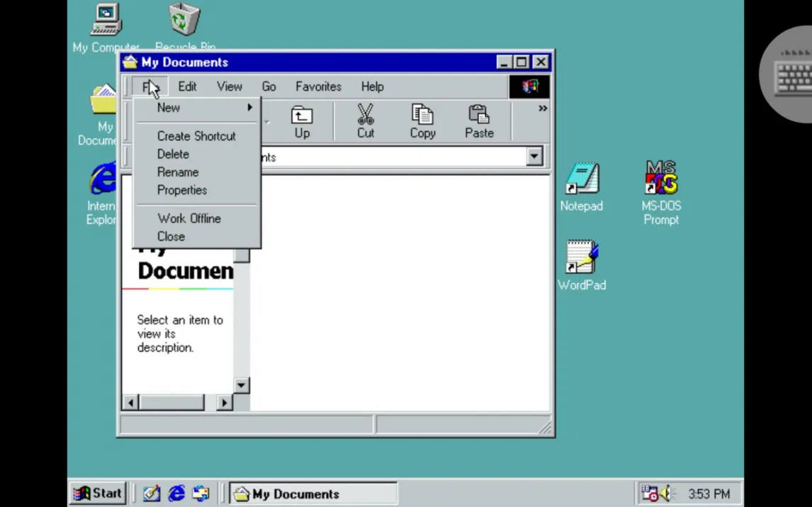The height and width of the screenshot is (507, 812).
Task: Open the address bar dropdown arrow
Action: [x=535, y=156]
